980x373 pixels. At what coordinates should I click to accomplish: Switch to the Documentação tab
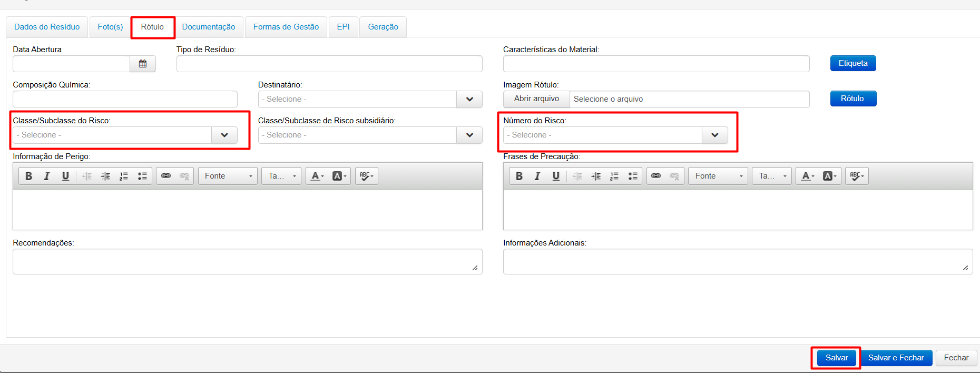point(209,27)
